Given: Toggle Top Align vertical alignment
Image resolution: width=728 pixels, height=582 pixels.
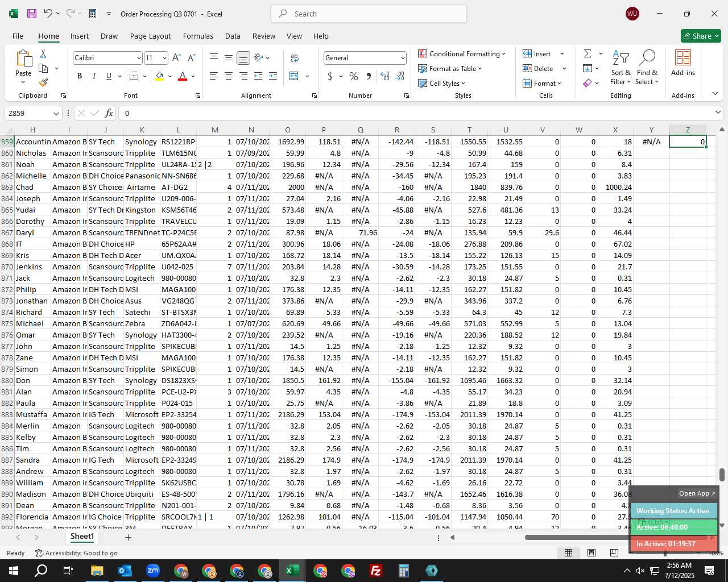Looking at the screenshot, I should pyautogui.click(x=214, y=57).
